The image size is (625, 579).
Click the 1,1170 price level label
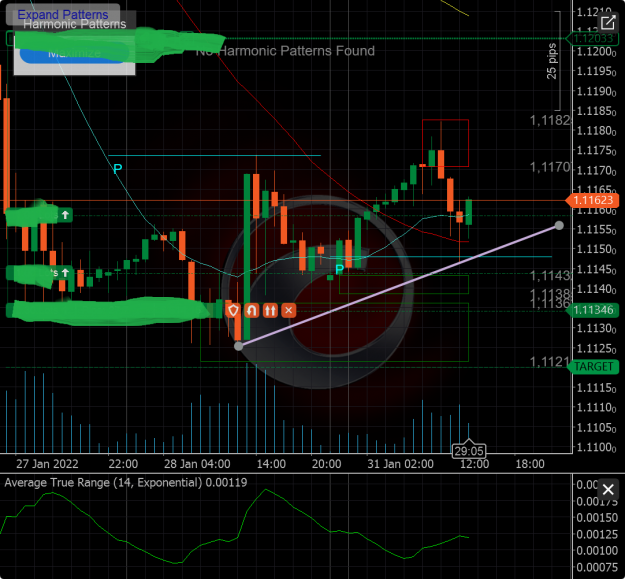point(550,167)
